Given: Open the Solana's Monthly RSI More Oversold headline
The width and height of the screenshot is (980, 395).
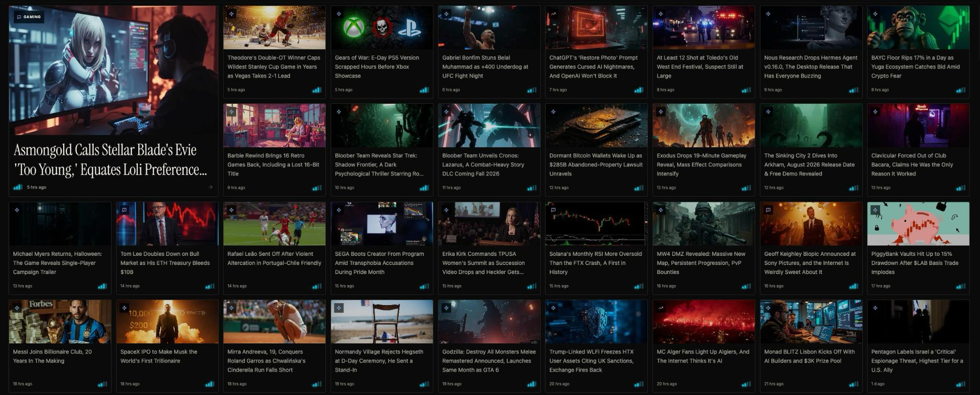Looking at the screenshot, I should [595, 263].
